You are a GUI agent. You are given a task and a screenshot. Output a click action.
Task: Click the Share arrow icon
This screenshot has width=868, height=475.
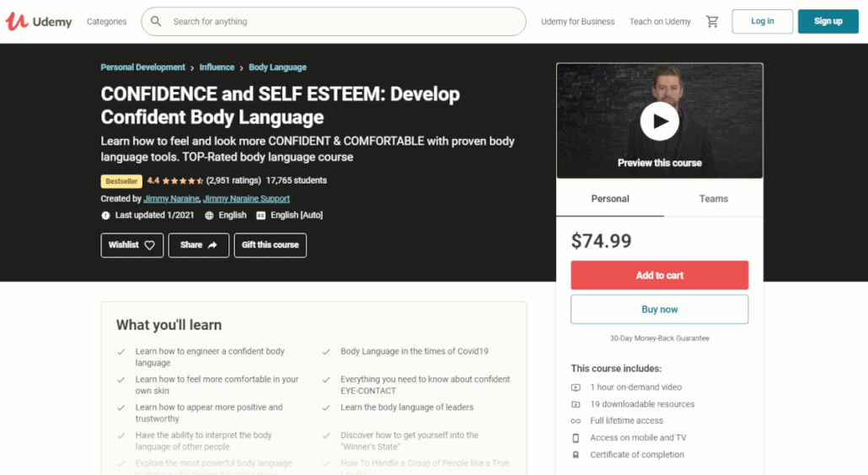point(212,245)
